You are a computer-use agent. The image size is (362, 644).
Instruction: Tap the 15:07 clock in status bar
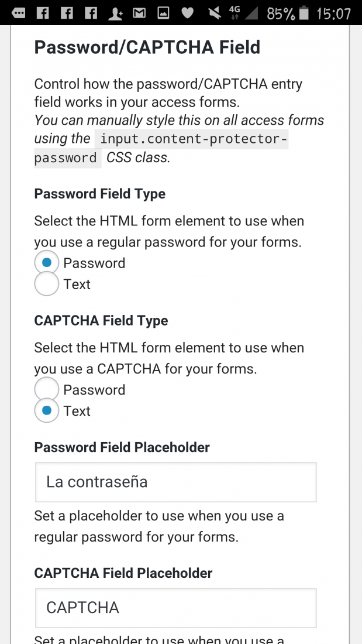tap(334, 13)
